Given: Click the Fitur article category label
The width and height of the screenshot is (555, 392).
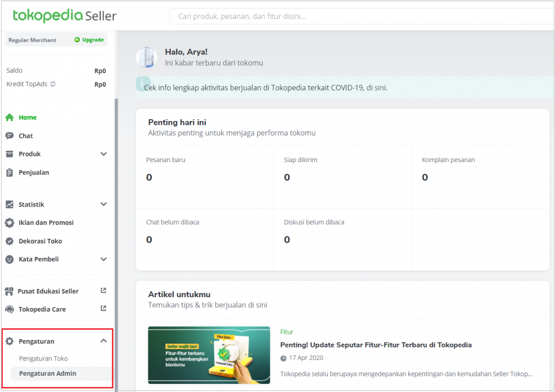Looking at the screenshot, I should pos(287,332).
